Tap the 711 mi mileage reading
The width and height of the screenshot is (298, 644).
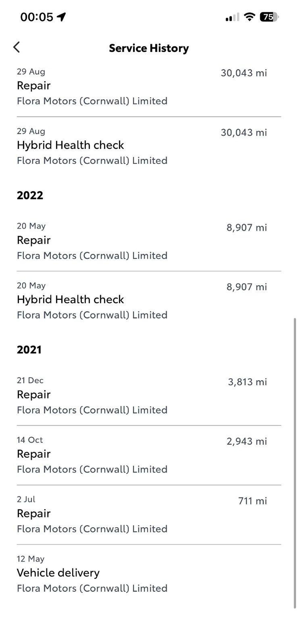click(x=252, y=501)
